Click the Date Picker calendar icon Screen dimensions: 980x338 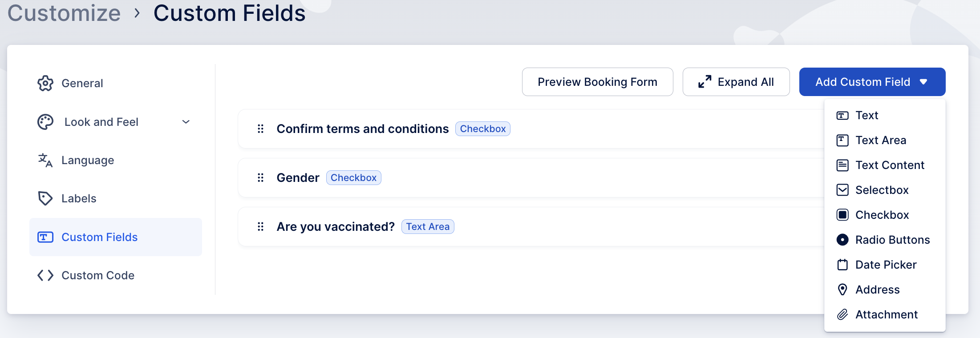point(842,265)
